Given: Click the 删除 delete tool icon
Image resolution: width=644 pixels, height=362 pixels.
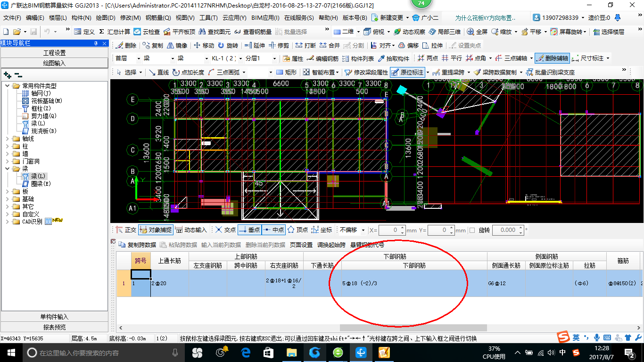Looking at the screenshot, I should tap(126, 46).
